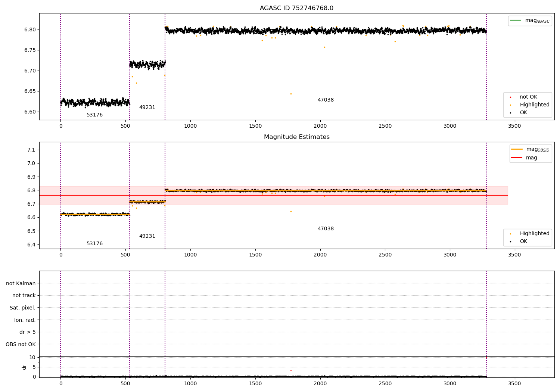Click the red 'mag' legend line in the middle plot

pos(517,158)
